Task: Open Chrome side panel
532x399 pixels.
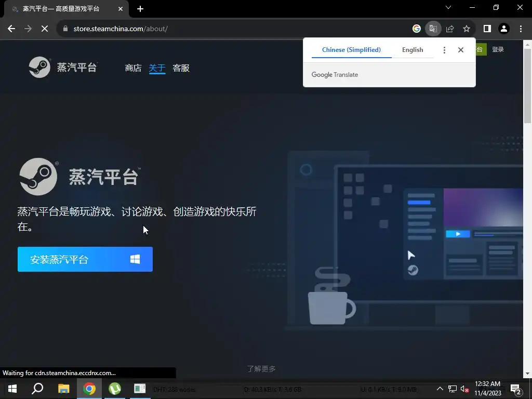Action: pyautogui.click(x=487, y=29)
